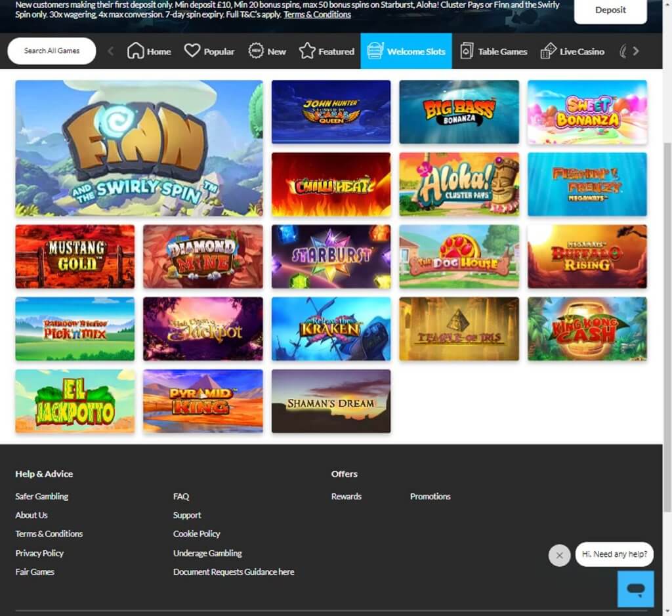672x616 pixels.
Task: Open Starburst game
Action: click(331, 257)
